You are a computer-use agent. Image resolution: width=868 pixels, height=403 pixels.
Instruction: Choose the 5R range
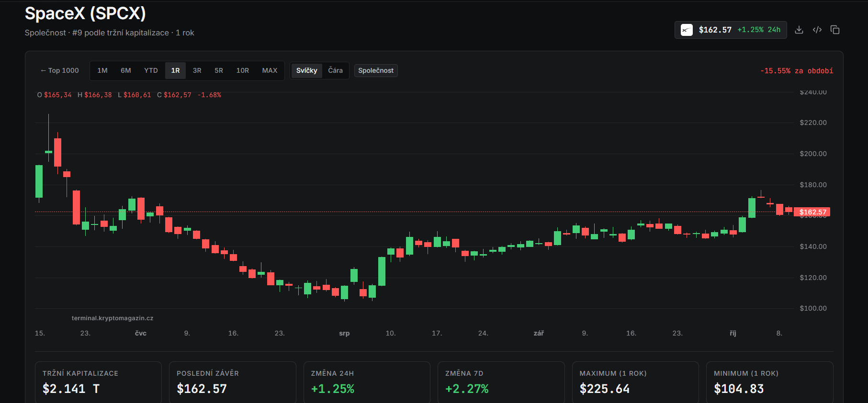point(219,70)
